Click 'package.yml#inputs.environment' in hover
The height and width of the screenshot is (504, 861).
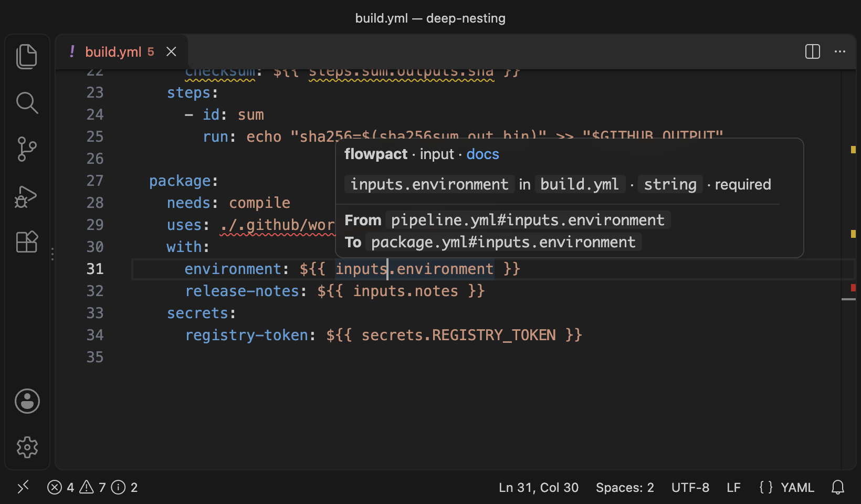(503, 242)
